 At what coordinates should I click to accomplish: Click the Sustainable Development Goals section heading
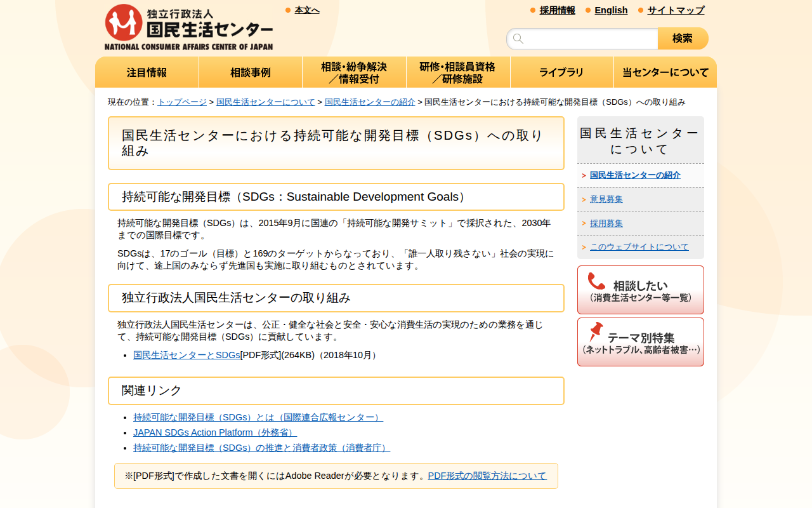[x=336, y=197]
